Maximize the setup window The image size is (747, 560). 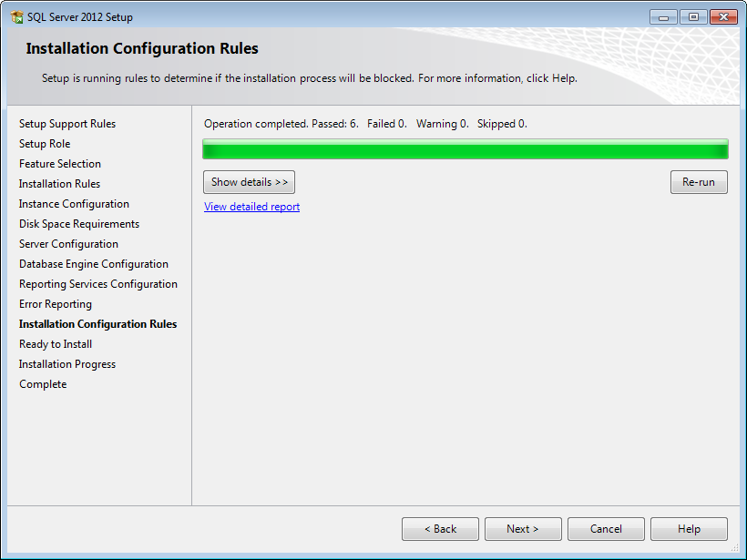point(693,17)
